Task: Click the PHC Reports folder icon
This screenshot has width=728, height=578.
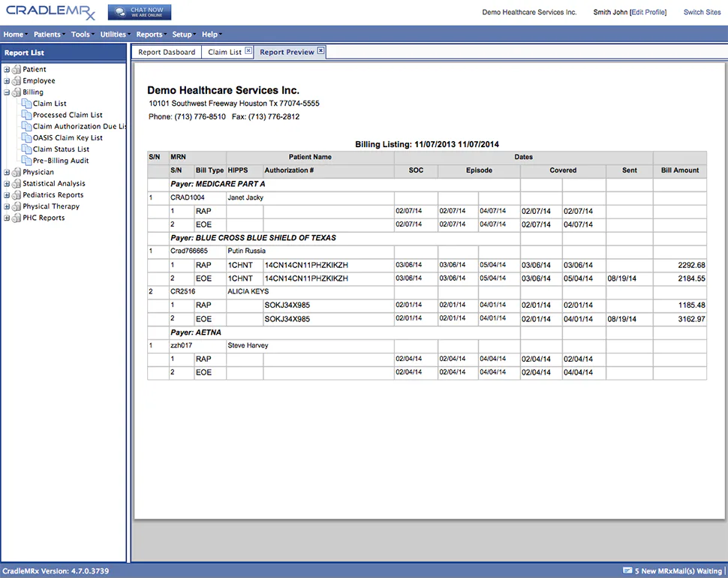Action: point(17,218)
